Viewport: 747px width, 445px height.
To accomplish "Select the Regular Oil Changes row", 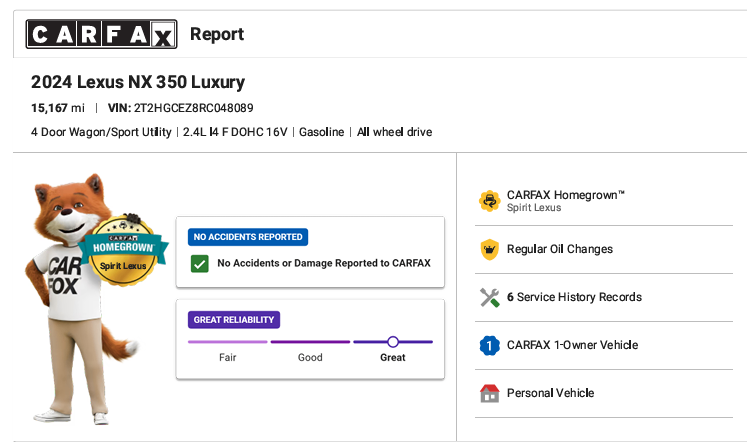I will click(604, 250).
